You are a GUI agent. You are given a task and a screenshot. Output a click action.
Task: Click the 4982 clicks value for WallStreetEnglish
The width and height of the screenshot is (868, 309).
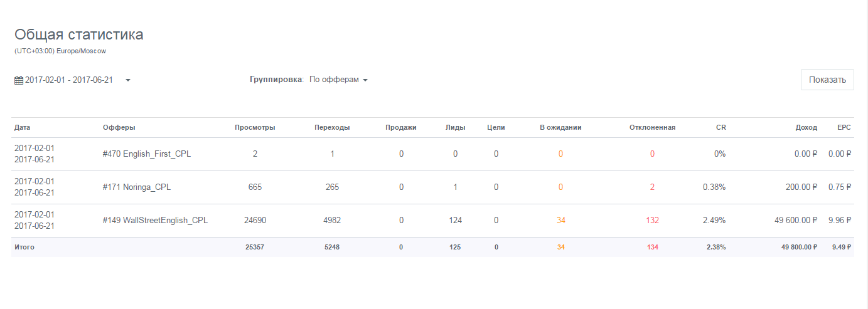[332, 221]
